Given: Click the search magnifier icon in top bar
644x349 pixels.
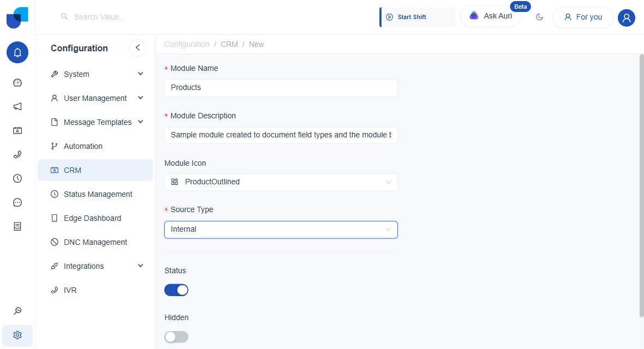Looking at the screenshot, I should pos(64,16).
